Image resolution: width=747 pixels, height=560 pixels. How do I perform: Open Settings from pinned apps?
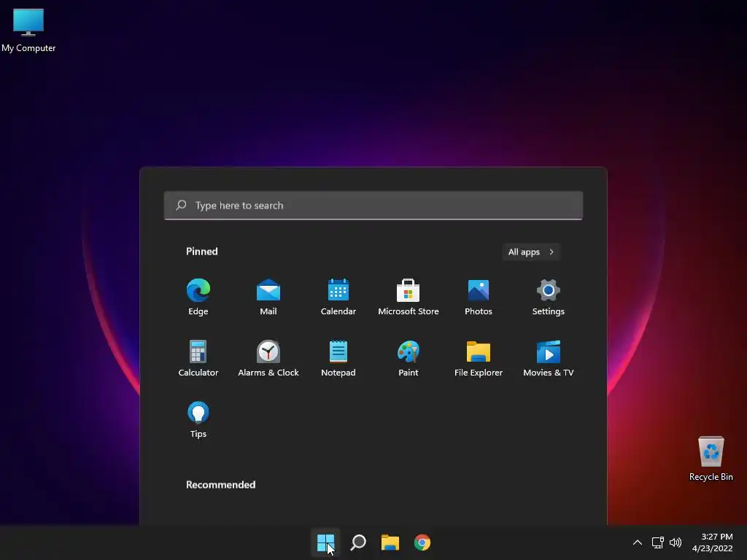[x=549, y=297]
